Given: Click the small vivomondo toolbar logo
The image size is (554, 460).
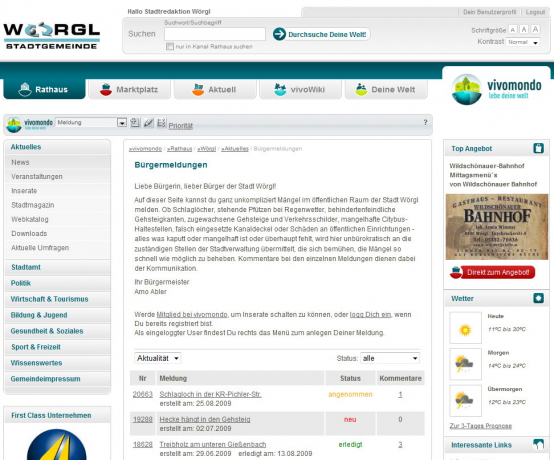Looking at the screenshot, I should [30, 124].
